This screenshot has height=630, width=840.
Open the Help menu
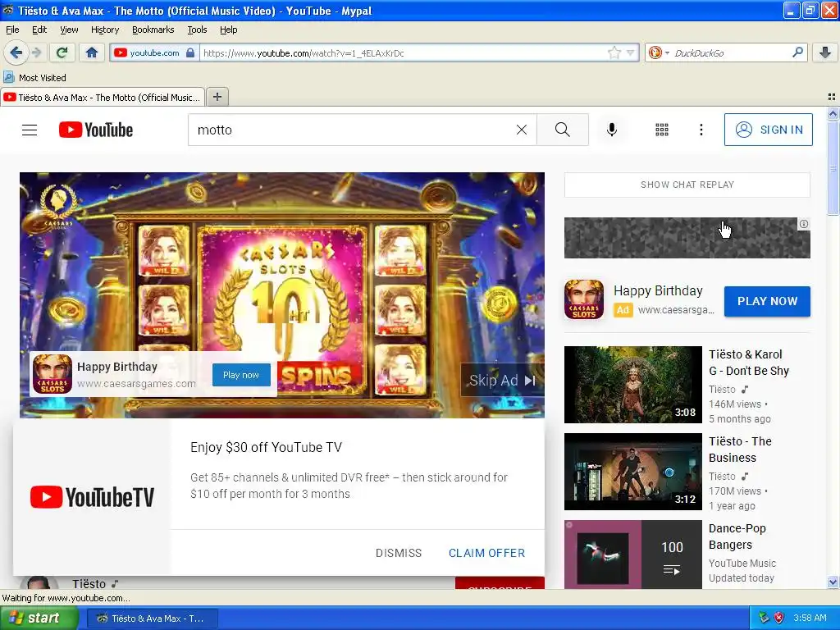(x=228, y=30)
